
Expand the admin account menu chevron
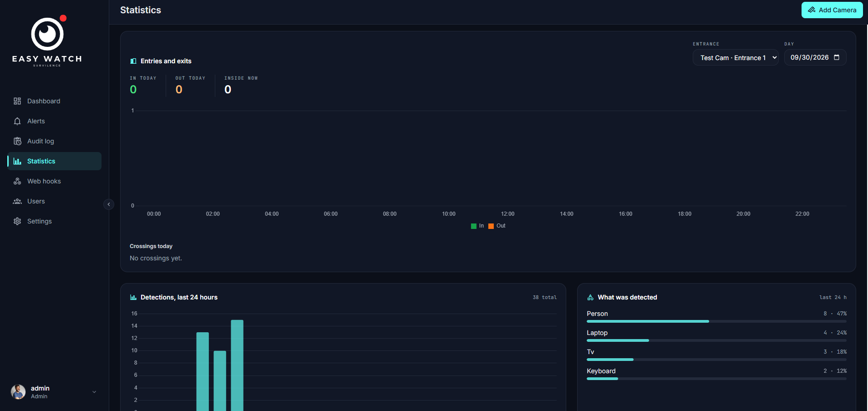tap(94, 392)
